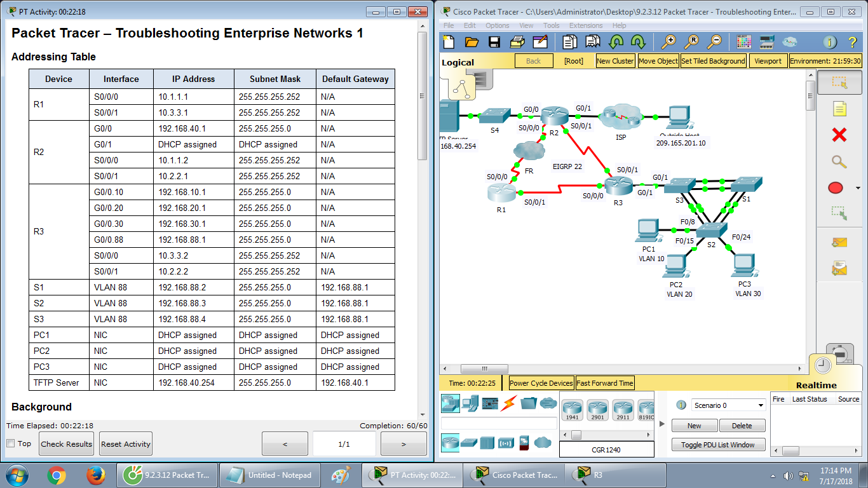Expand the PDU list panel arrow
The image size is (868, 488).
663,424
